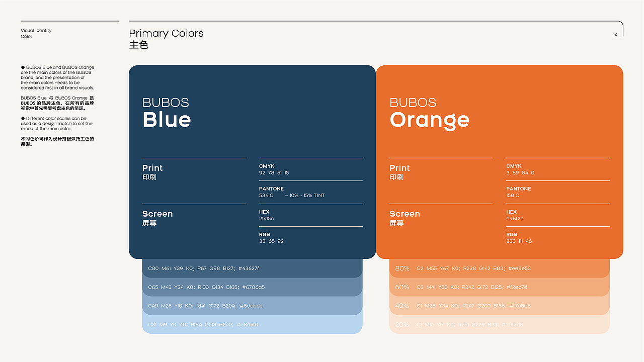Select the 80% orange tint strip

pyautogui.click(x=500, y=268)
